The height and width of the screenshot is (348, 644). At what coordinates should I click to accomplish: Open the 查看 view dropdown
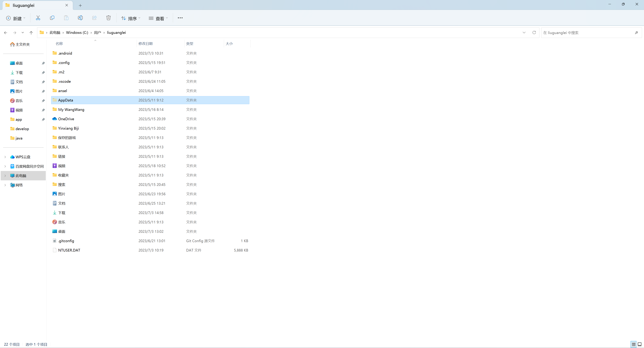158,18
